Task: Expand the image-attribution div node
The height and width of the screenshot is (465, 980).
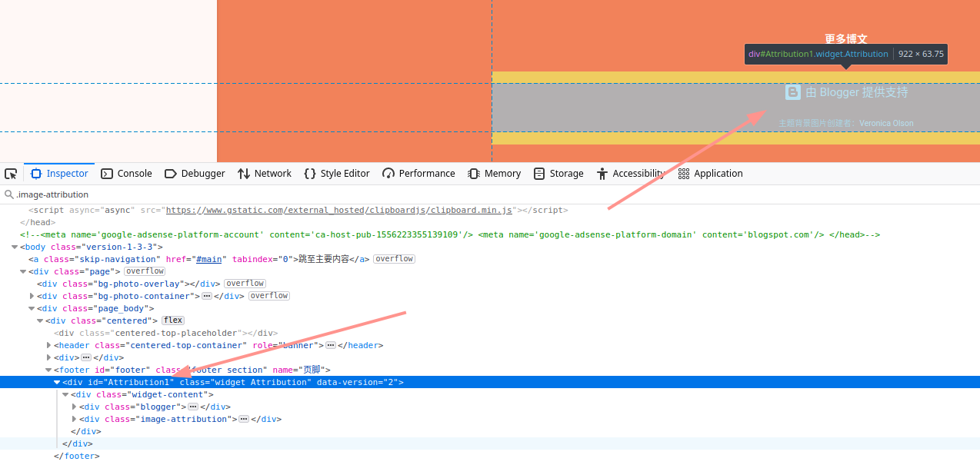Action: point(74,419)
